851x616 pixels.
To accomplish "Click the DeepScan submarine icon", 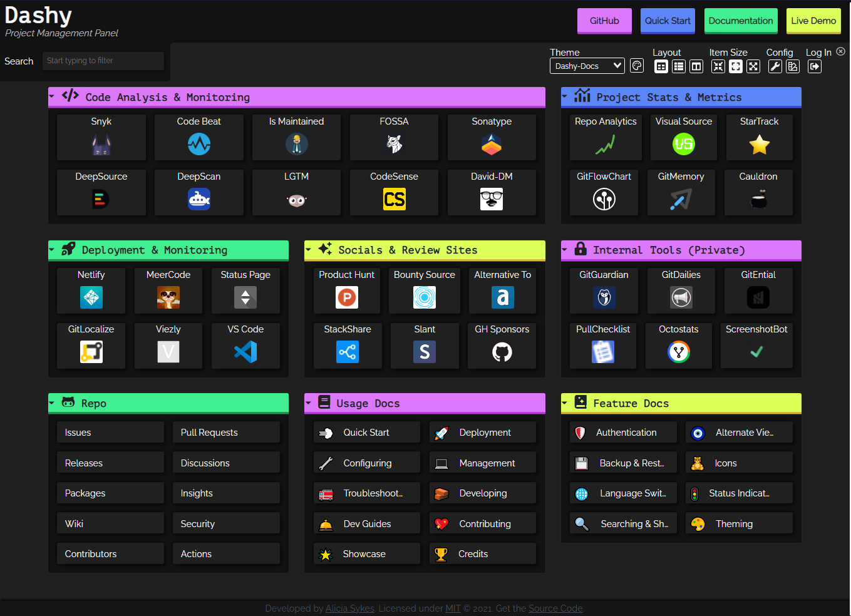I will (199, 199).
